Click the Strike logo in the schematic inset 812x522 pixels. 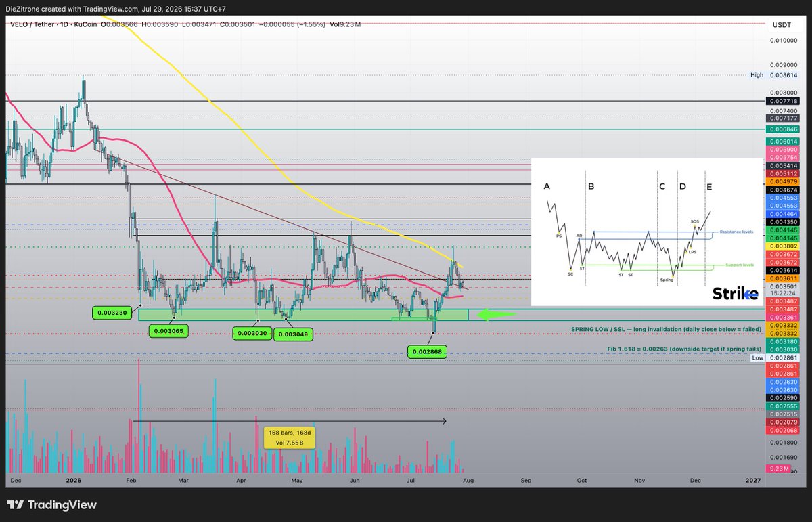735,293
